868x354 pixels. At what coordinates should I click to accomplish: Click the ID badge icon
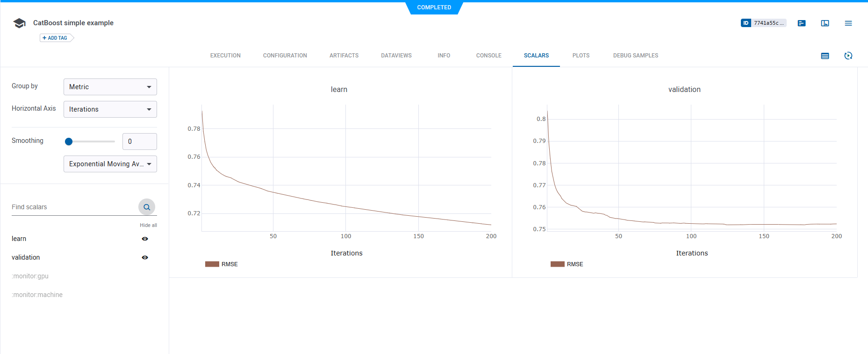coord(746,23)
